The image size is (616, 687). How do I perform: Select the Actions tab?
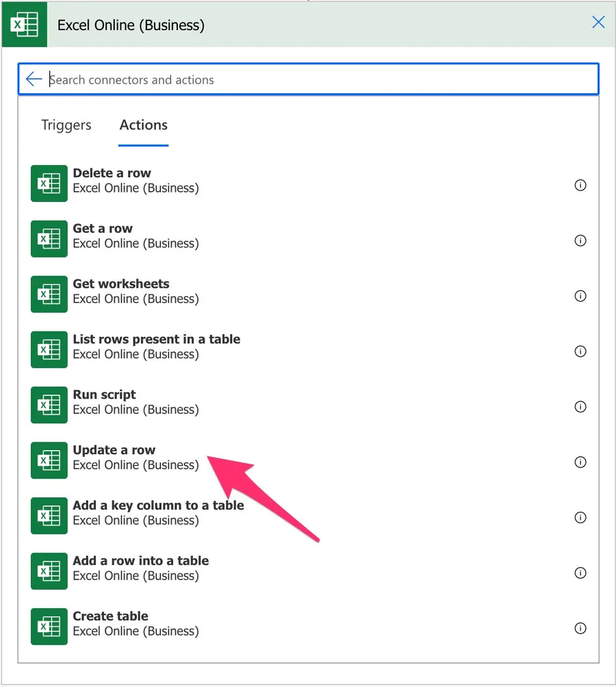click(143, 125)
